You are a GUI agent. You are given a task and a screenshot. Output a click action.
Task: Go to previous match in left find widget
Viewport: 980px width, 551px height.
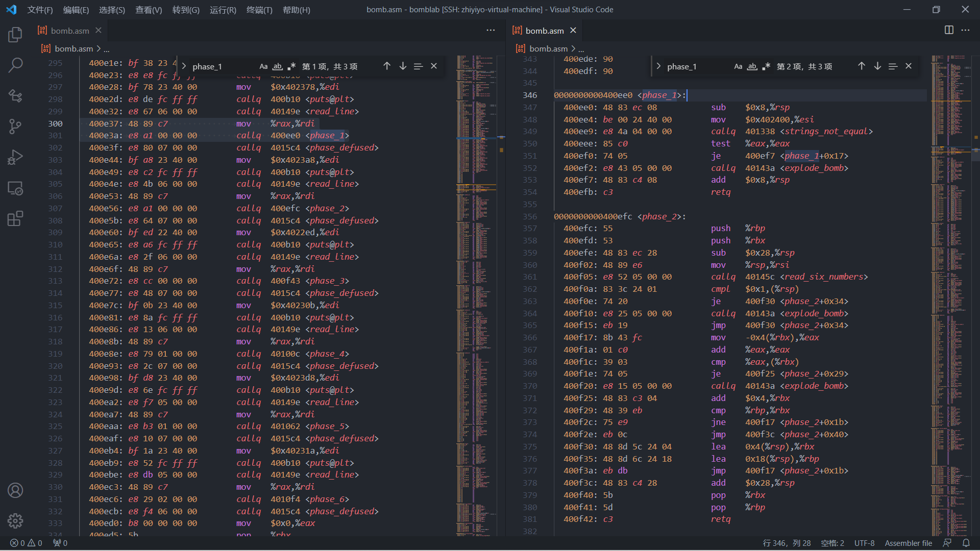(x=387, y=66)
